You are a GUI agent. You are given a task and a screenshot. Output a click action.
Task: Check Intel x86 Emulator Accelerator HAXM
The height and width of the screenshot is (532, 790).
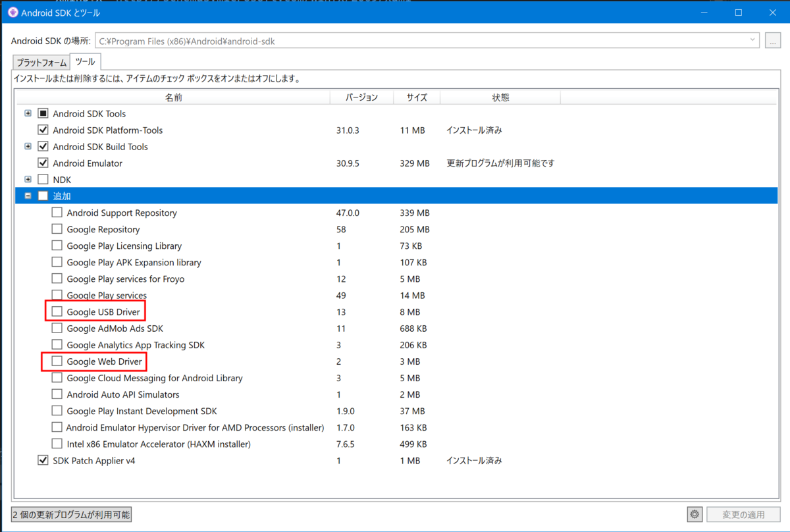[57, 444]
